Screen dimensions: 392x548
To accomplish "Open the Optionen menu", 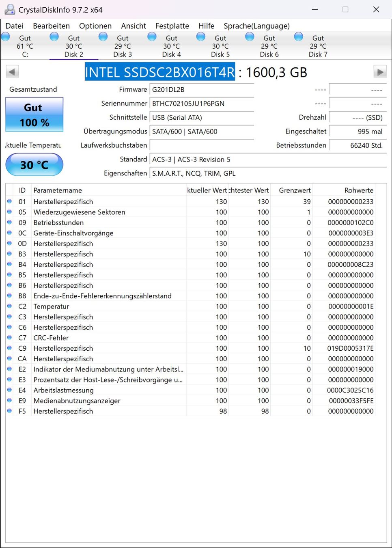I will (95, 26).
